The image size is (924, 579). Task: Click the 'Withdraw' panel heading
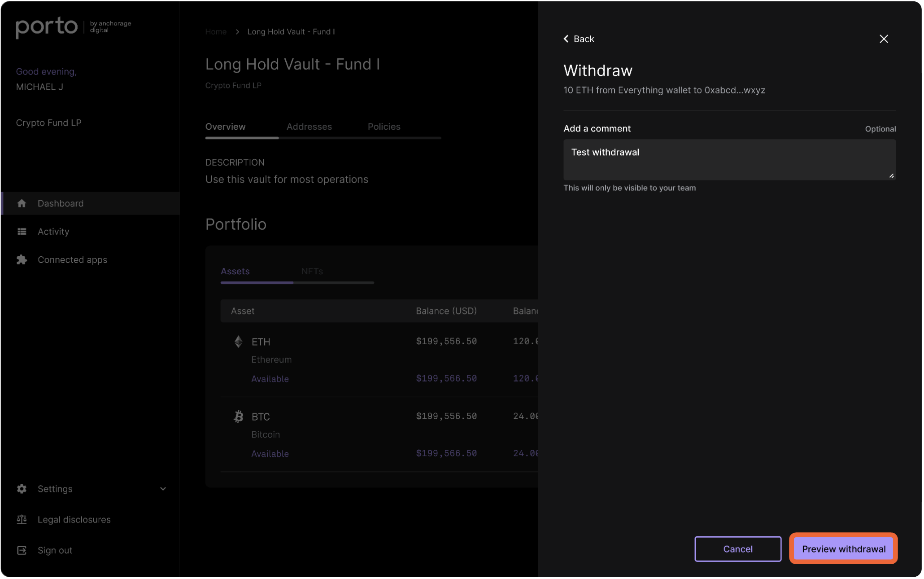point(598,70)
